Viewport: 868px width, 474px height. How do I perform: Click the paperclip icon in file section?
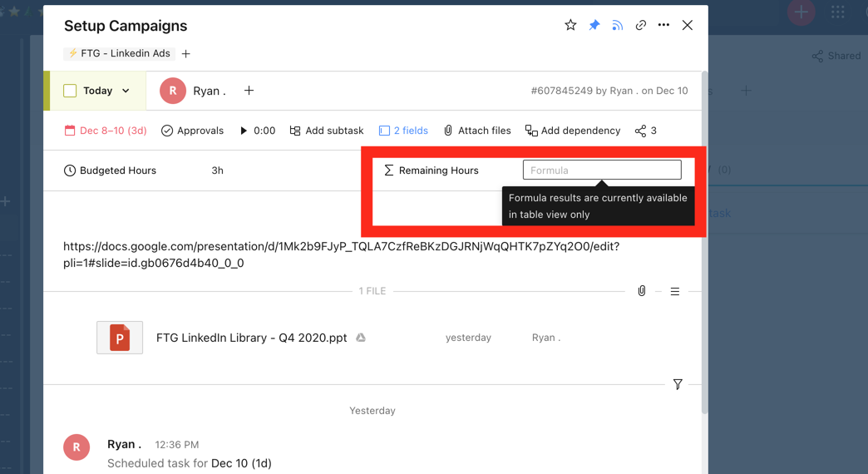pyautogui.click(x=641, y=291)
